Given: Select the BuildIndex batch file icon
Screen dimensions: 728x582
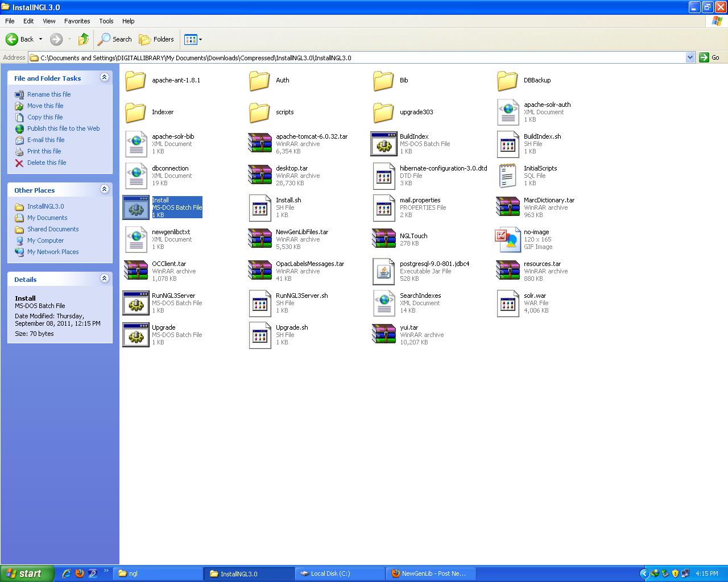Looking at the screenshot, I should [x=384, y=144].
